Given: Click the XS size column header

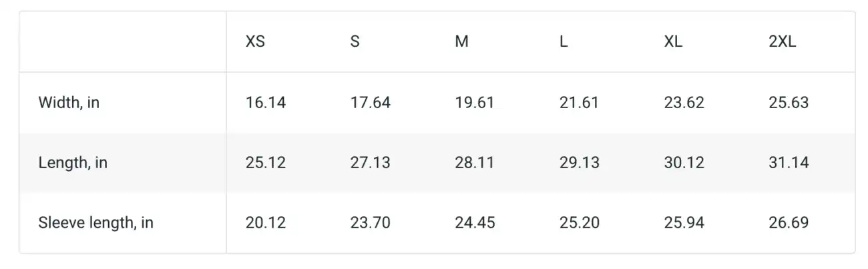Looking at the screenshot, I should click(255, 41).
